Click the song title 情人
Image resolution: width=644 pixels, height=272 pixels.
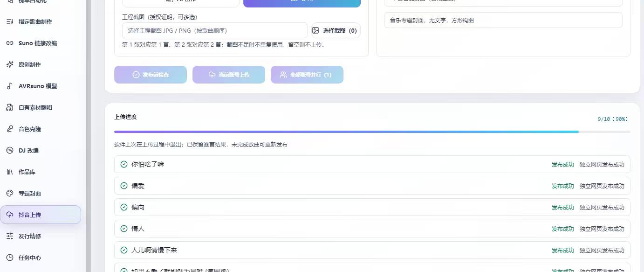click(x=138, y=229)
